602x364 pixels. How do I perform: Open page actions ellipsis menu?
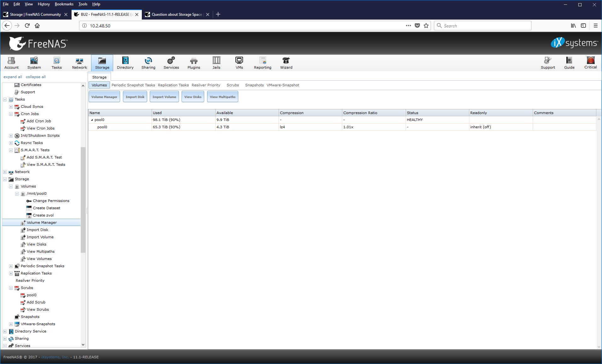pos(408,26)
